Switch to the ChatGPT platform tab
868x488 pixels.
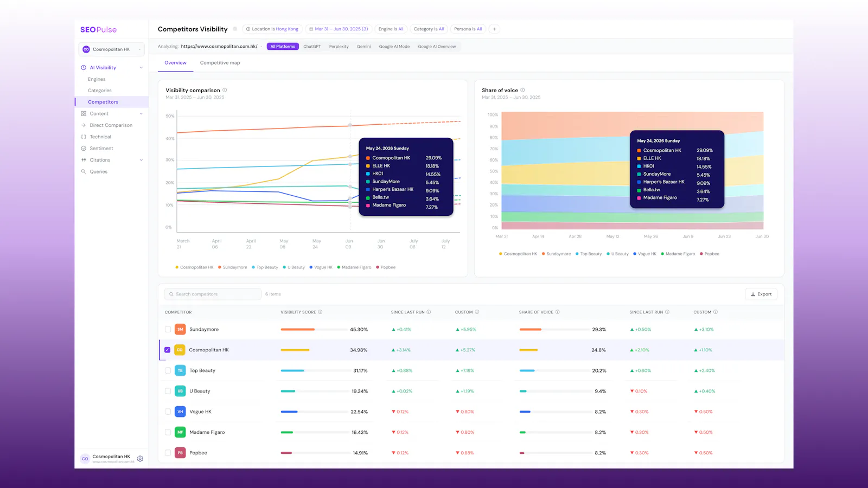[x=312, y=47]
